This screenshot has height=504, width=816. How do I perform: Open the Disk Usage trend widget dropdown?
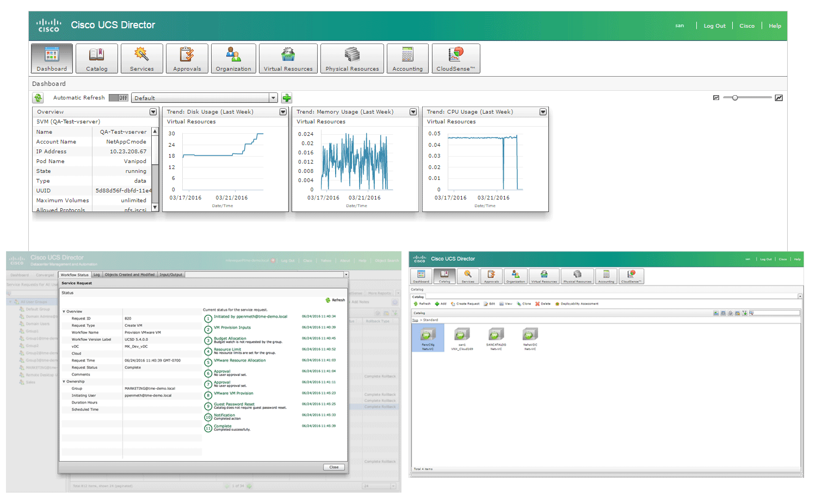tap(283, 111)
